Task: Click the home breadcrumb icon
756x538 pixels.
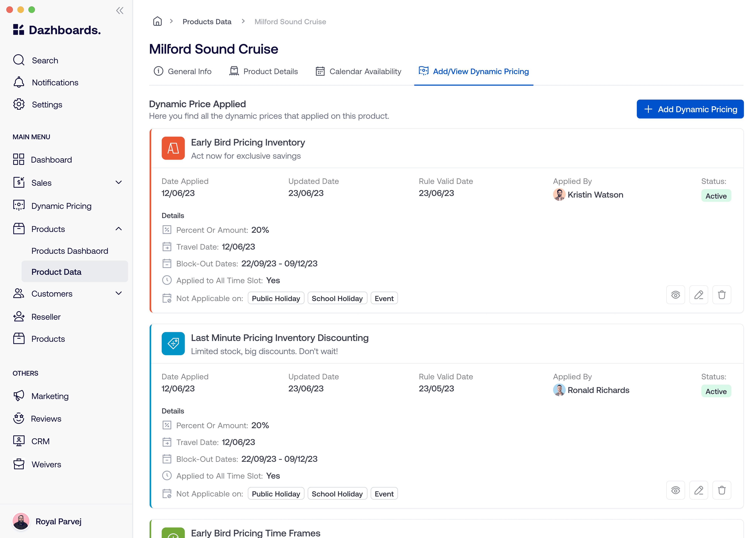Action: 157,22
